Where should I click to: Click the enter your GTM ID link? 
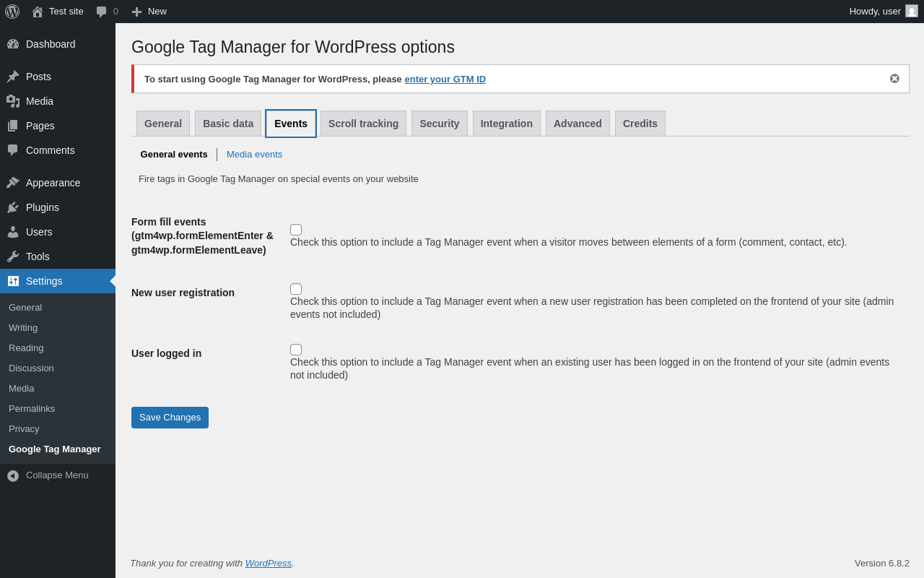coord(445,79)
